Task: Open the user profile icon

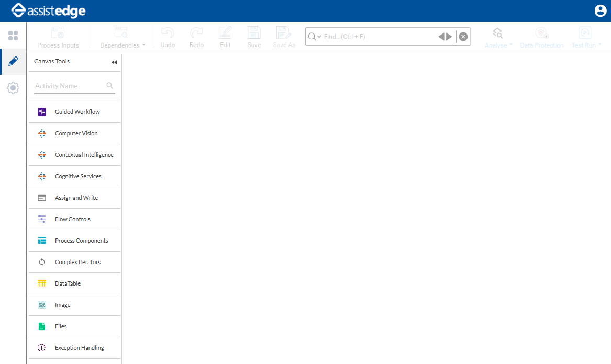Action: tap(600, 11)
